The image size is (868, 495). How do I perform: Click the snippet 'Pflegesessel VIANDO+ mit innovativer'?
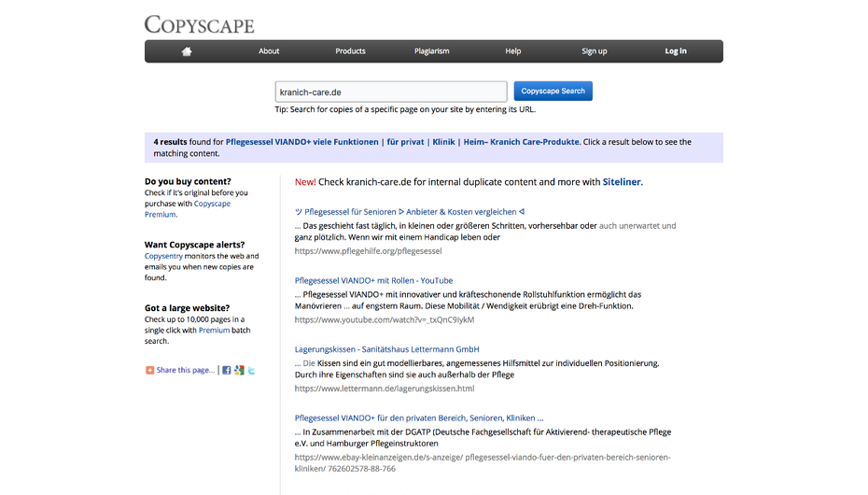[468, 300]
